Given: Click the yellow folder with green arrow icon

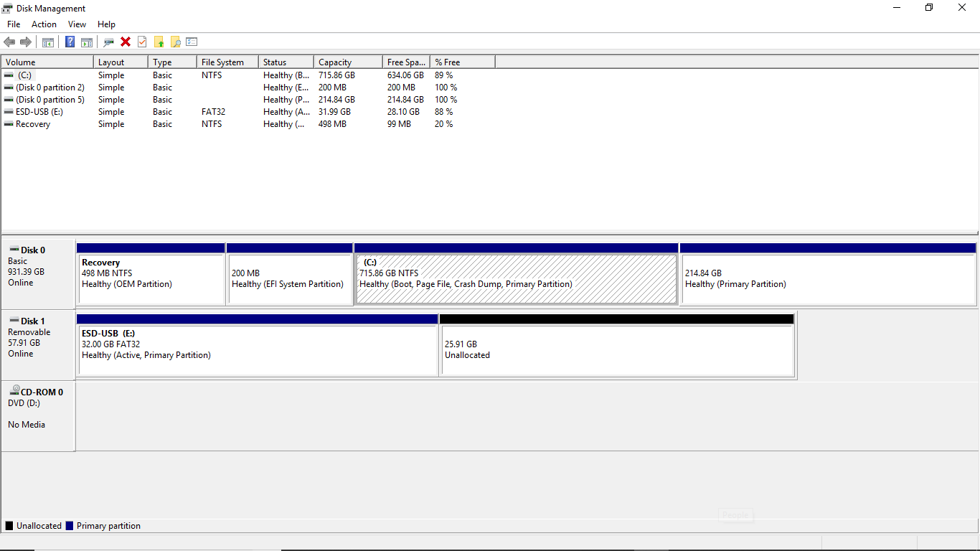Looking at the screenshot, I should click(159, 42).
